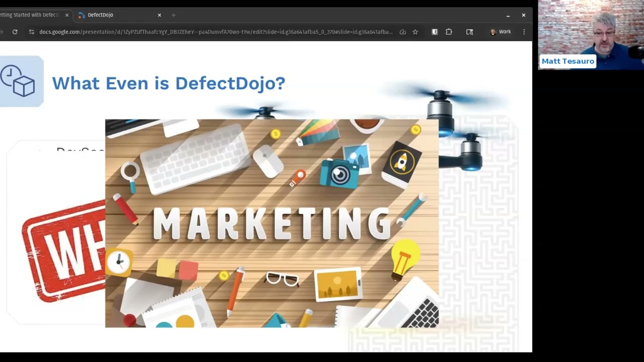Open the tab search icon in toolbar
This screenshot has width=644, height=362.
[469, 32]
